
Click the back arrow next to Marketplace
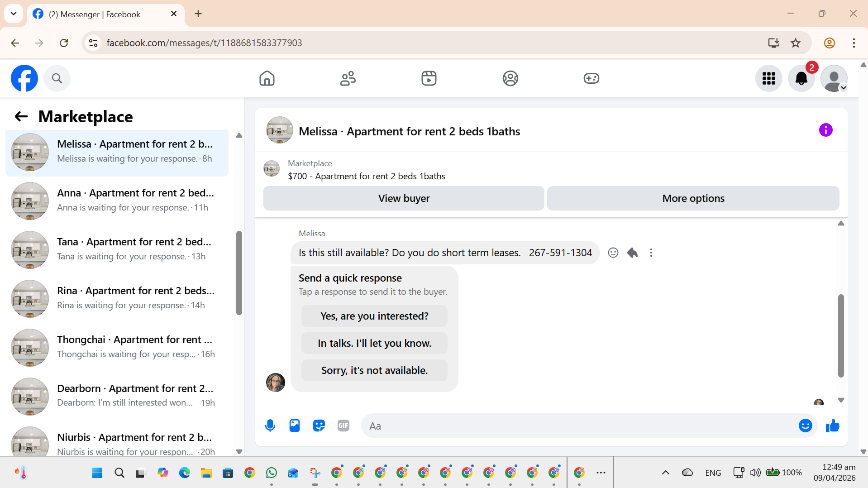click(x=21, y=117)
